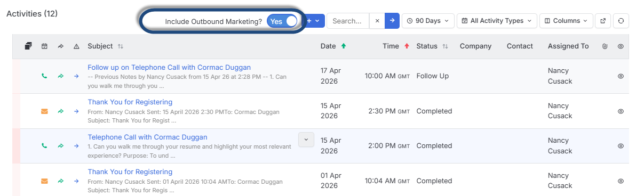Screen dimensions: 644x196
Task: Click blue arrow on Telephone Call row
Action: tap(76, 146)
